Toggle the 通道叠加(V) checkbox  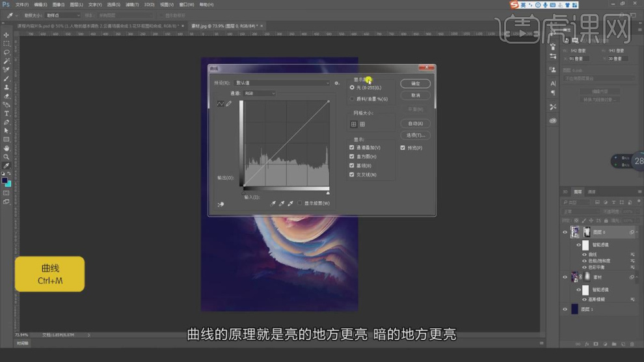(351, 148)
